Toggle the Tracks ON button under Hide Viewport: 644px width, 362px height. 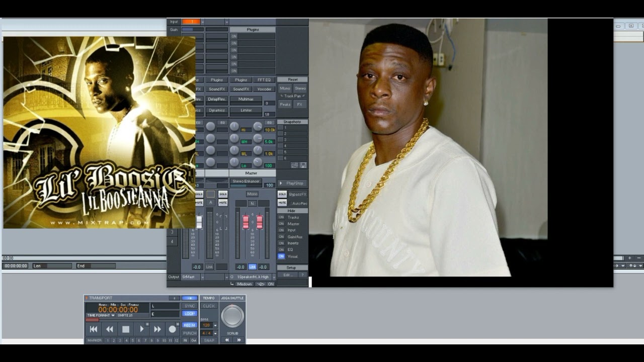(x=281, y=217)
